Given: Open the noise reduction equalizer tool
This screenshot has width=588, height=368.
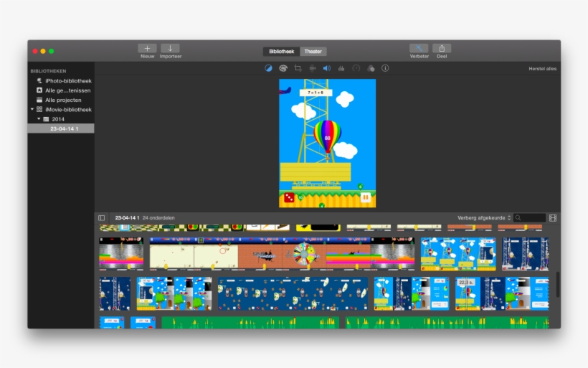Looking at the screenshot, I should click(x=341, y=68).
